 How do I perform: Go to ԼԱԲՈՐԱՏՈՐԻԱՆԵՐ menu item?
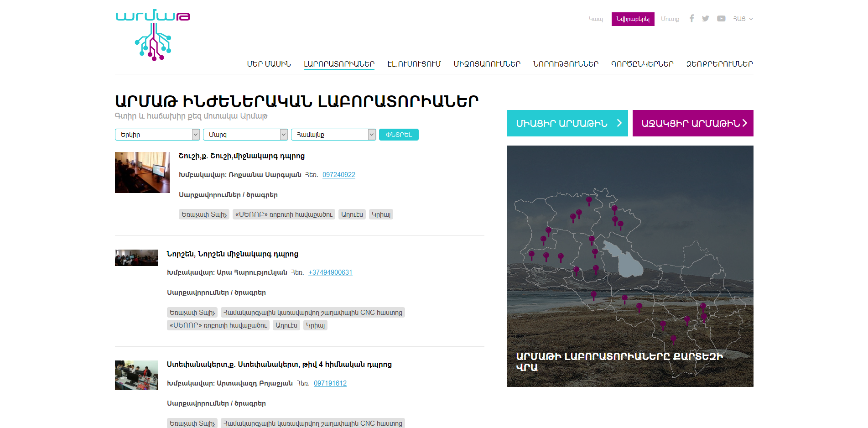point(339,64)
